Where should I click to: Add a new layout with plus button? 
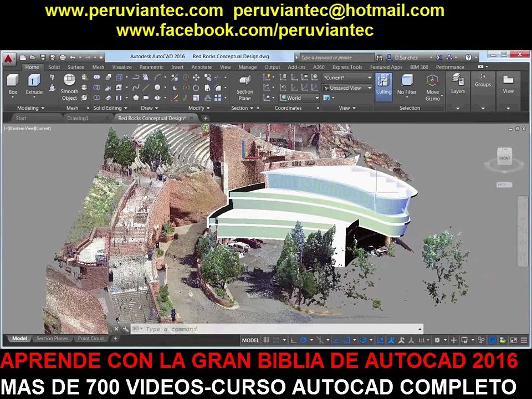point(115,338)
